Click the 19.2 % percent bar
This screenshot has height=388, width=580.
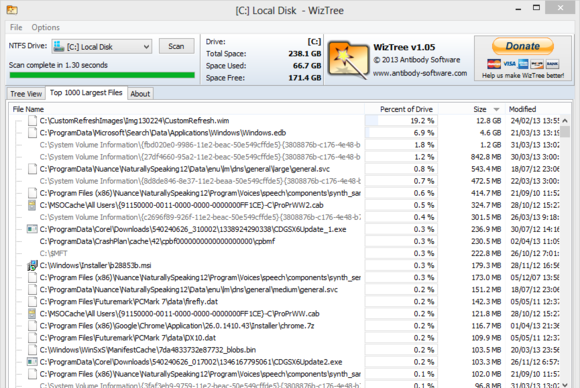(401, 121)
